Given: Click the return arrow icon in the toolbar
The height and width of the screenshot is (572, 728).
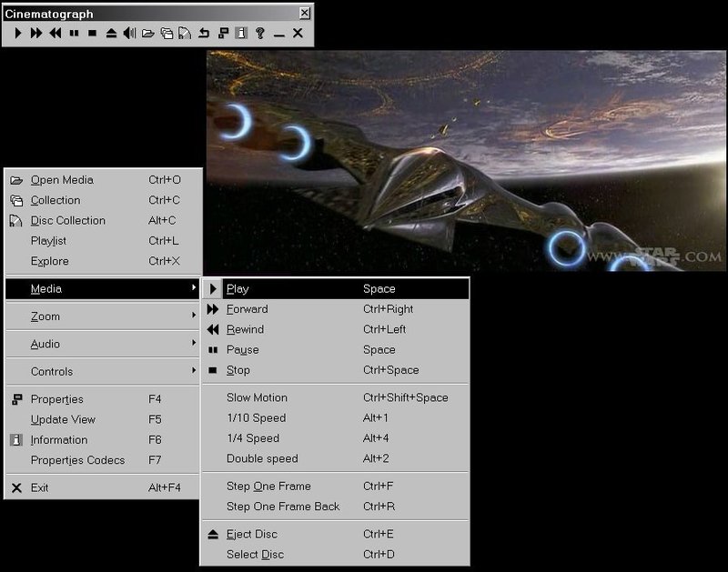Looking at the screenshot, I should pos(204,33).
